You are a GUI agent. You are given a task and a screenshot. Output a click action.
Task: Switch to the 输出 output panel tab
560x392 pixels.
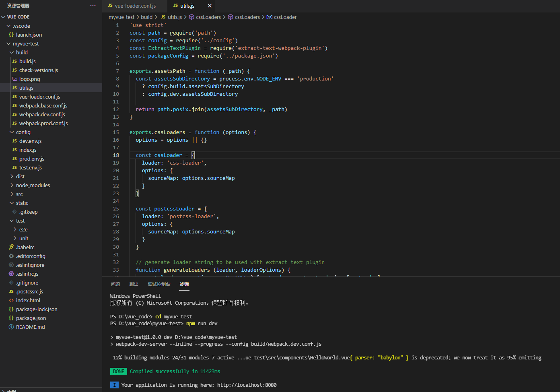pos(134,284)
